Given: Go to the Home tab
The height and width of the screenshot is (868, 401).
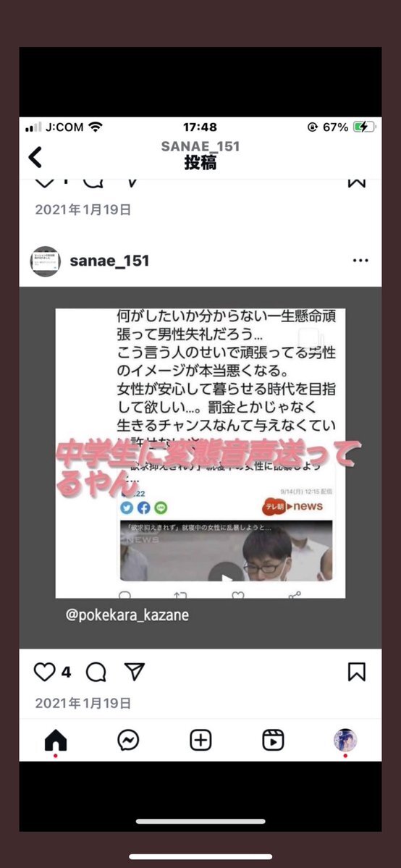Looking at the screenshot, I should click(56, 740).
